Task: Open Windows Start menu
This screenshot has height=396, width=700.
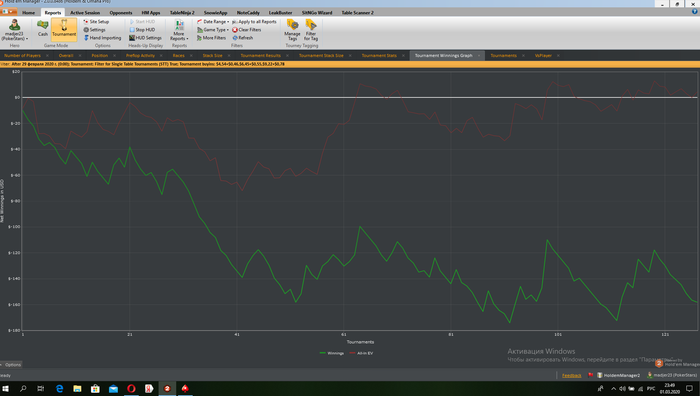Action: point(6,388)
